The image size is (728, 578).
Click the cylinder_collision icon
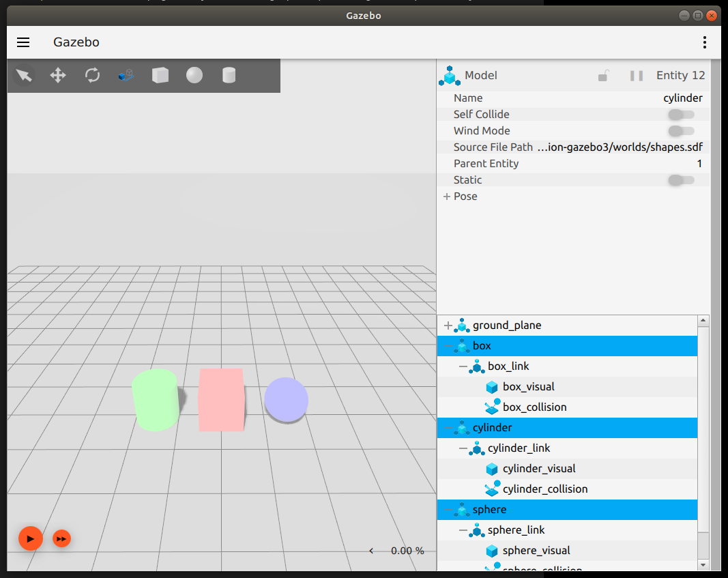coord(492,489)
